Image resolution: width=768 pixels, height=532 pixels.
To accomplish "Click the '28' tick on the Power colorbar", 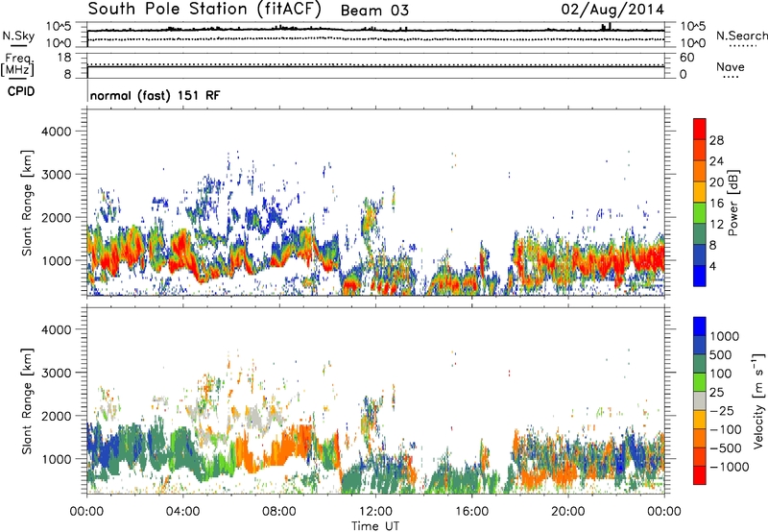I will 716,140.
